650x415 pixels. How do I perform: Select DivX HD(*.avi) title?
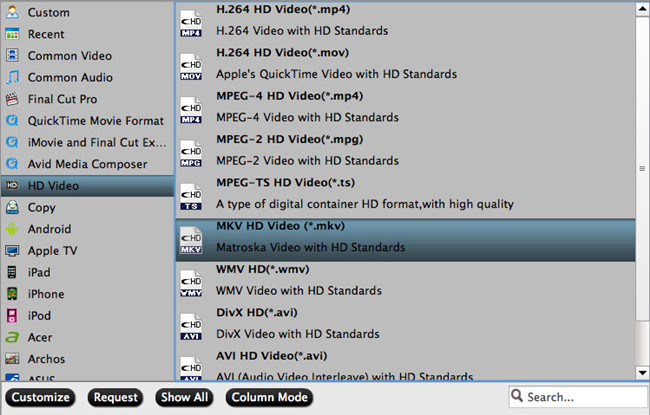(x=257, y=312)
